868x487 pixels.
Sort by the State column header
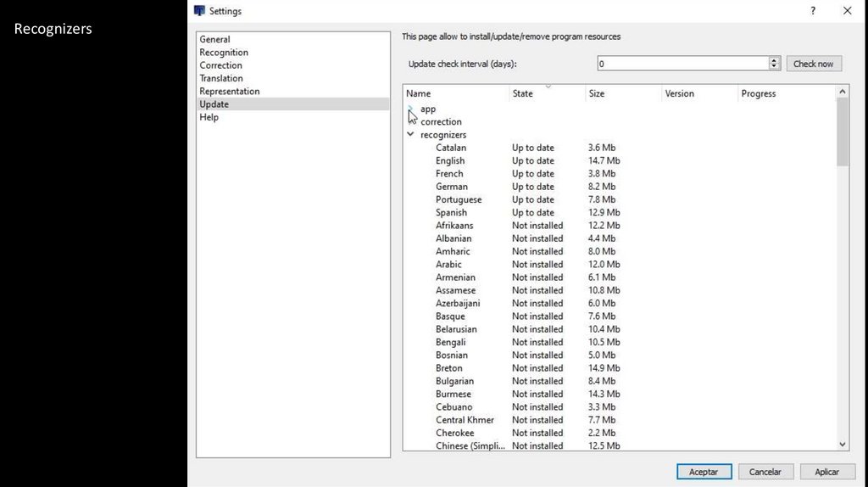click(547, 93)
